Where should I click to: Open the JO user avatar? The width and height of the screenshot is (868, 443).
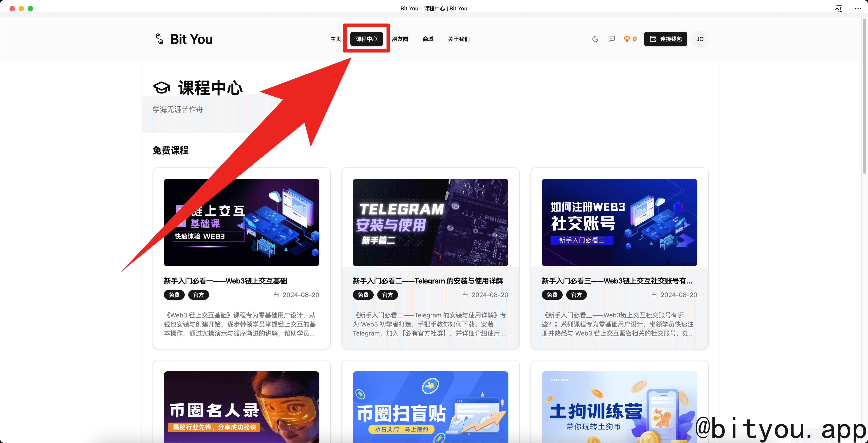(x=700, y=39)
